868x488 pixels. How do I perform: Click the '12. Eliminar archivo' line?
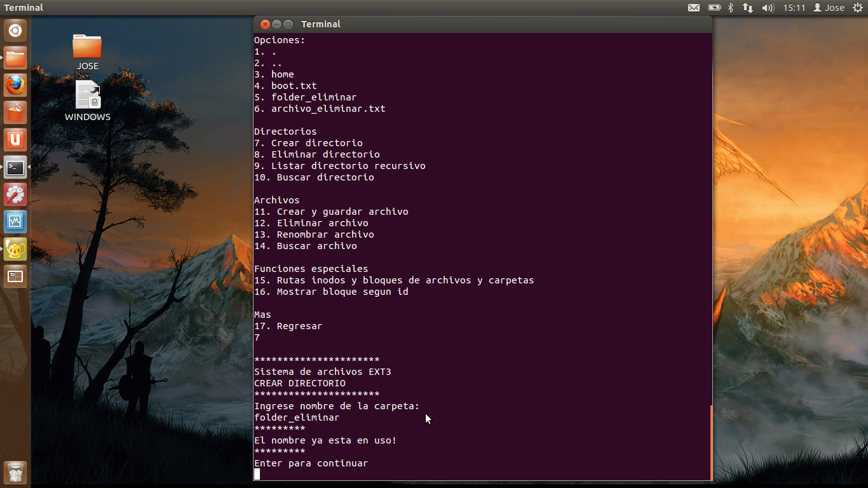[311, 223]
